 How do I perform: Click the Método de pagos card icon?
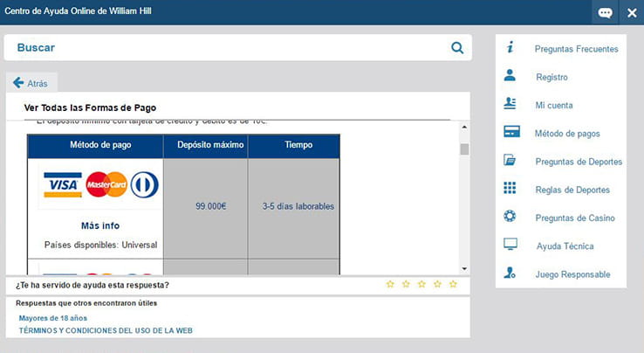pyautogui.click(x=511, y=132)
